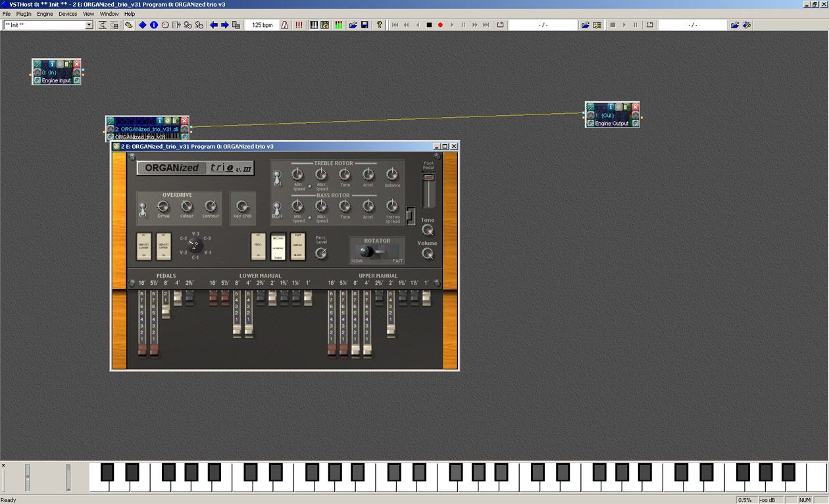Go to previous program with blue left arrow
This screenshot has width=829, height=504.
coord(214,25)
